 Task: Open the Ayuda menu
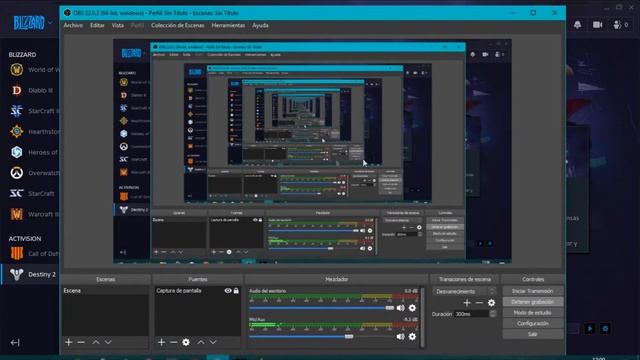coord(260,25)
